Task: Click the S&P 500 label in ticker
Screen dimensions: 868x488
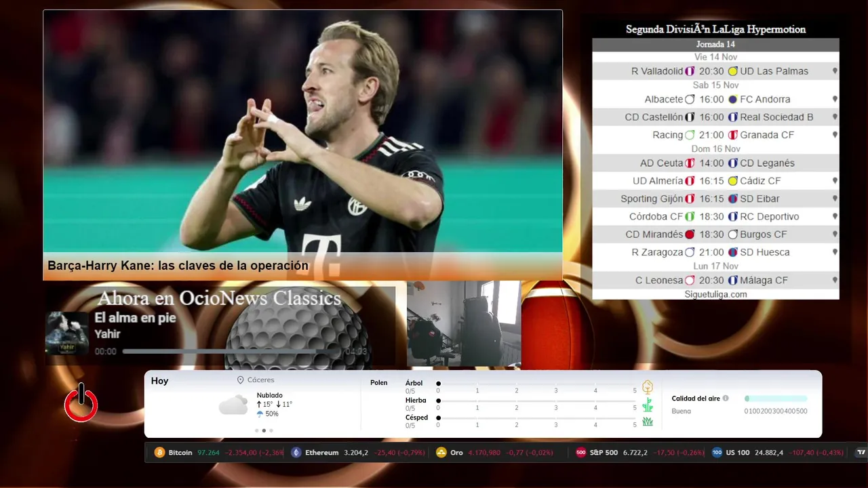Action: (604, 453)
